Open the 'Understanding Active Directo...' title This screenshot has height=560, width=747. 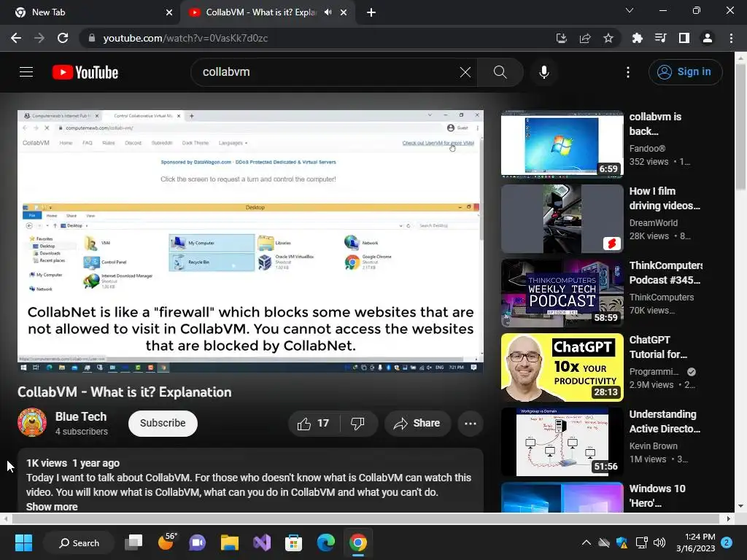665,421
